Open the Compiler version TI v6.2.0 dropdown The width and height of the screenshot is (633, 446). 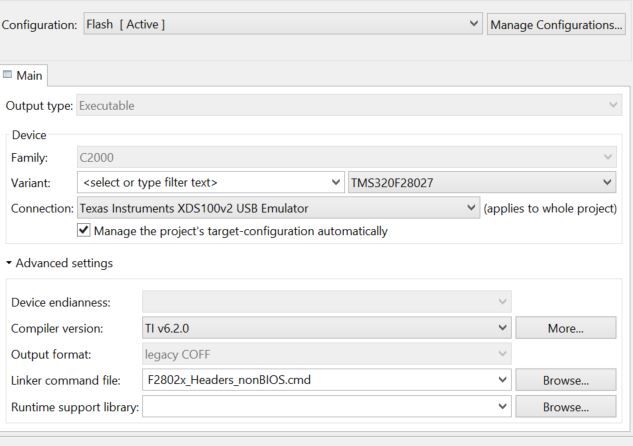click(x=327, y=328)
